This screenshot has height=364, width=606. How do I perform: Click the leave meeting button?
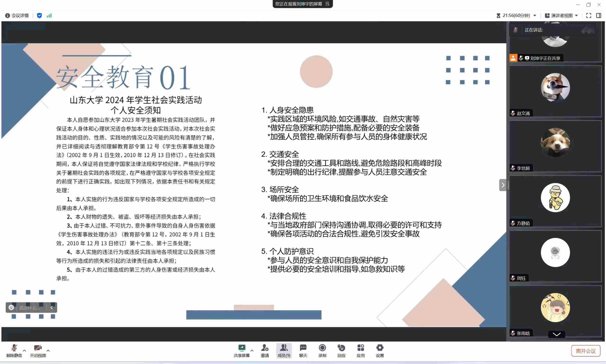tap(586, 351)
